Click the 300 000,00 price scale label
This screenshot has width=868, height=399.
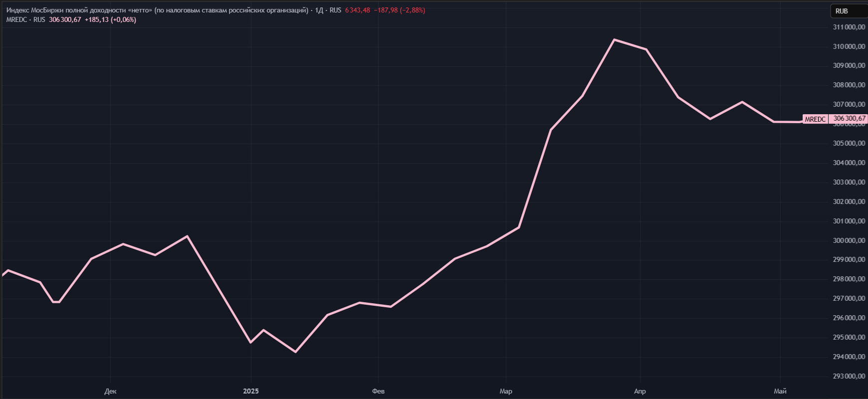point(849,240)
